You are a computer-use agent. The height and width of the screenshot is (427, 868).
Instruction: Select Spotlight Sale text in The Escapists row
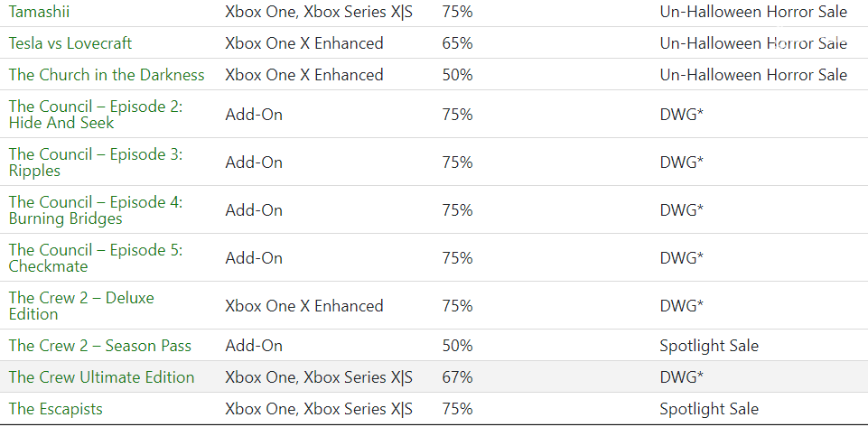(709, 409)
